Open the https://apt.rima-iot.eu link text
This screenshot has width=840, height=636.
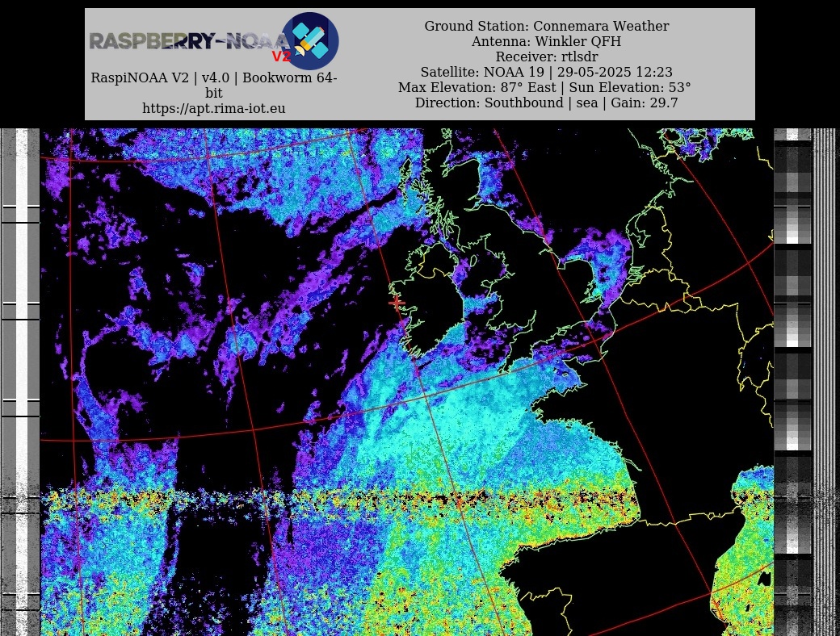[214, 108]
